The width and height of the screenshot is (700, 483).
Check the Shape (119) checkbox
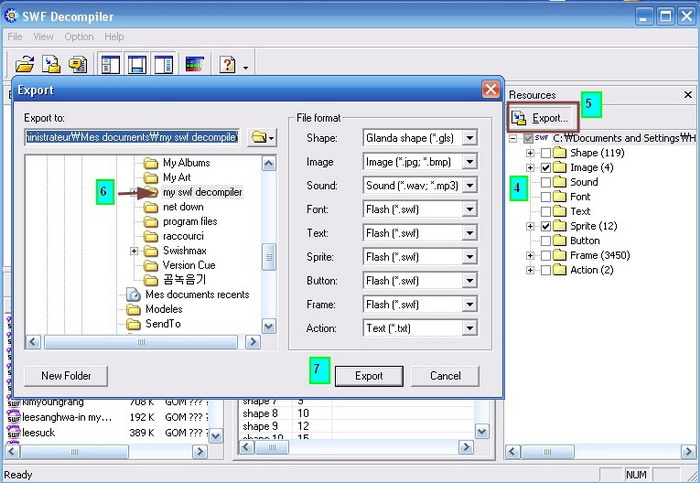pyautogui.click(x=545, y=154)
